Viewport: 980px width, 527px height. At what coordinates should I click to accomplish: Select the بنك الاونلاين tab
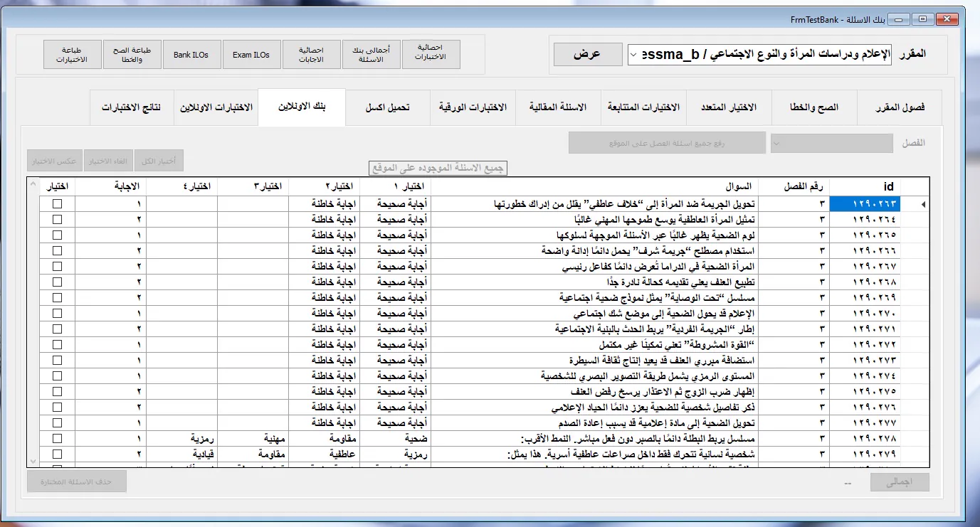click(302, 107)
